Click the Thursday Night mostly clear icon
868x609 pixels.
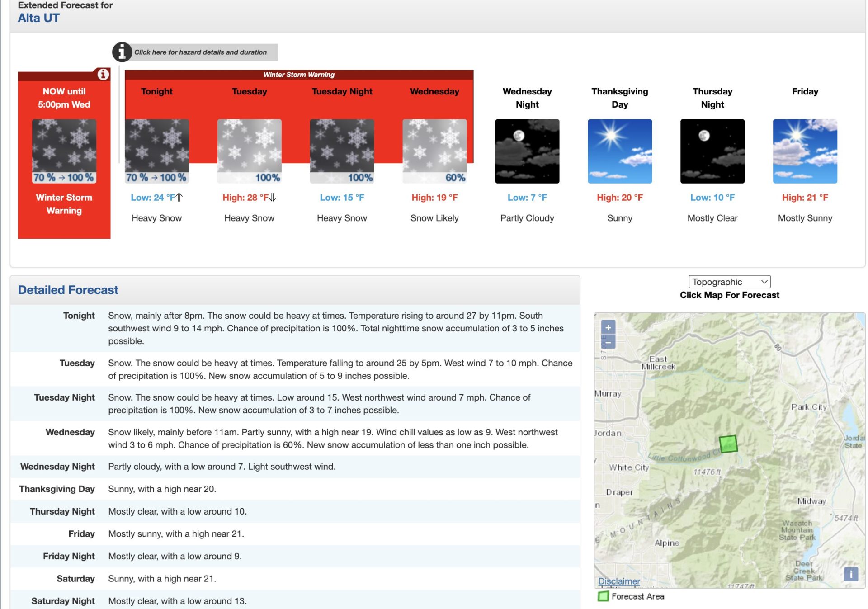click(x=712, y=151)
